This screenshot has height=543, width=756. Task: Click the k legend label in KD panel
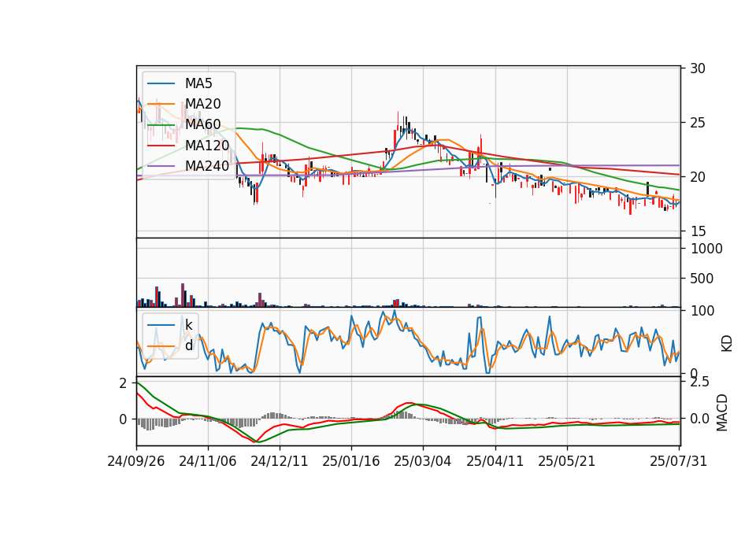click(x=188, y=325)
